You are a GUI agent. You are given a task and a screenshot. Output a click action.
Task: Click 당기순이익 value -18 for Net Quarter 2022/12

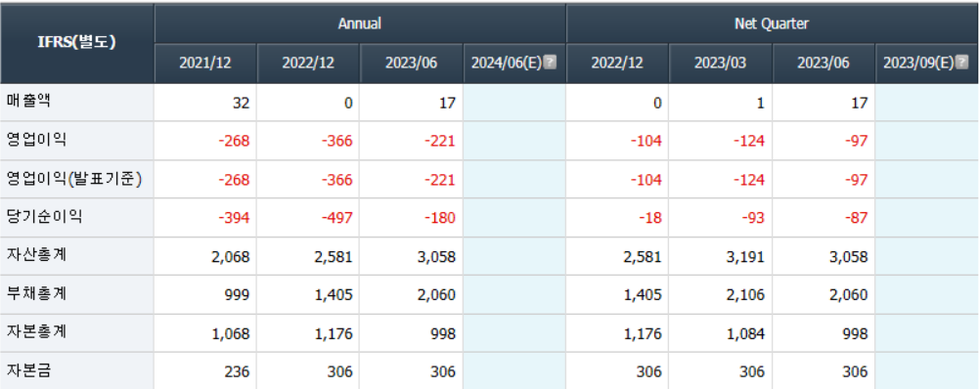[650, 219]
